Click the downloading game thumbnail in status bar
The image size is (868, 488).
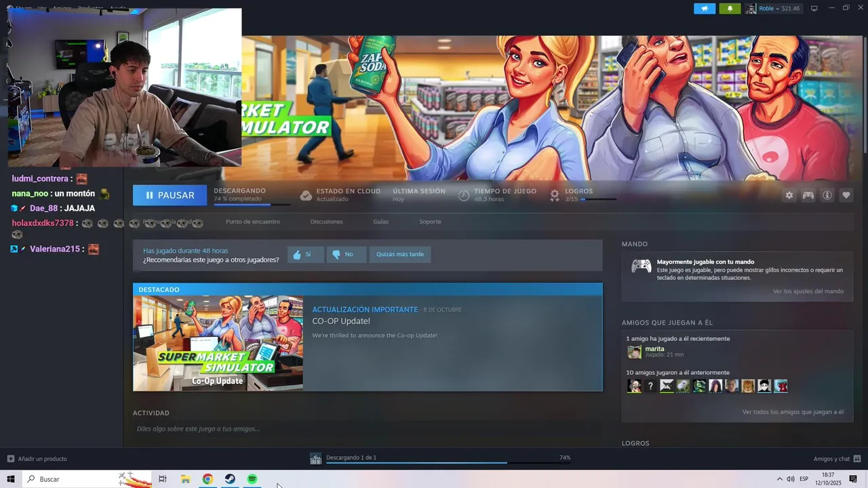(x=315, y=459)
